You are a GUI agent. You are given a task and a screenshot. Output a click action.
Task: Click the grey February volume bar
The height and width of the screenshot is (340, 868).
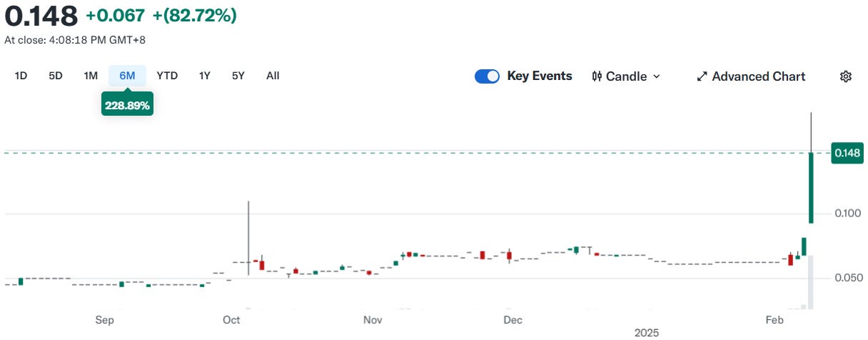[x=812, y=281]
